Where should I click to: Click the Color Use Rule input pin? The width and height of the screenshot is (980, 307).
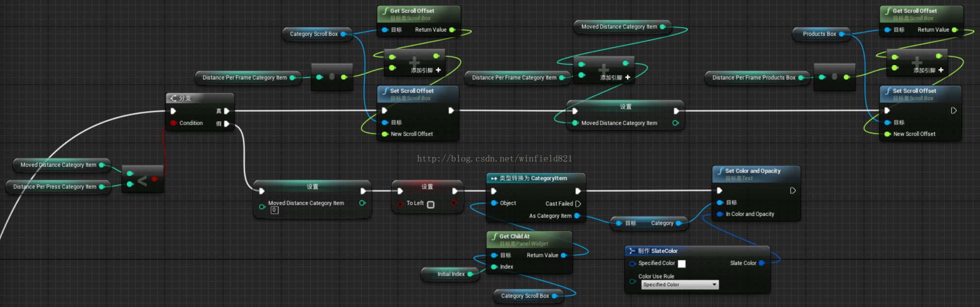tap(632, 281)
